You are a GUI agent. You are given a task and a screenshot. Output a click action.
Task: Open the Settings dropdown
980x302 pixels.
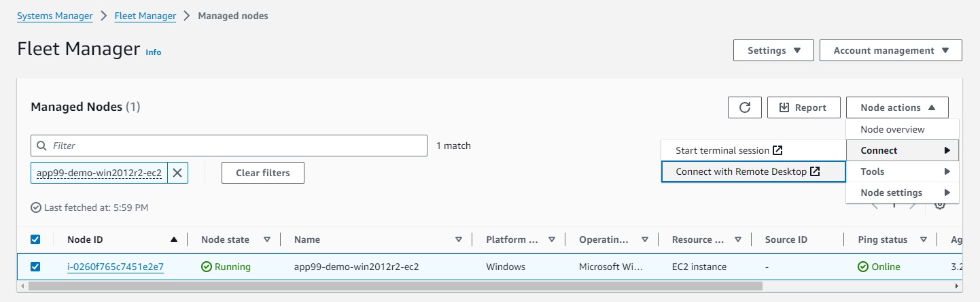[773, 50]
